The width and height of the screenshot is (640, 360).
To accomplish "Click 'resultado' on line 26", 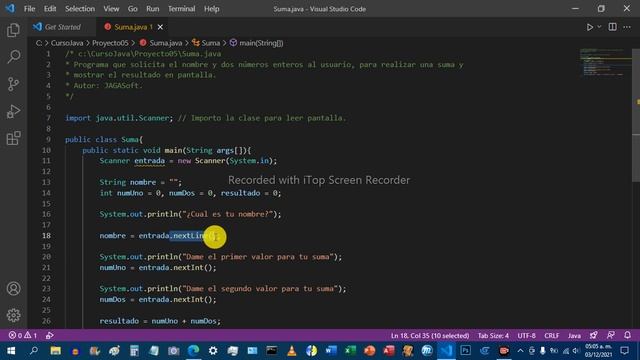I will (119, 321).
